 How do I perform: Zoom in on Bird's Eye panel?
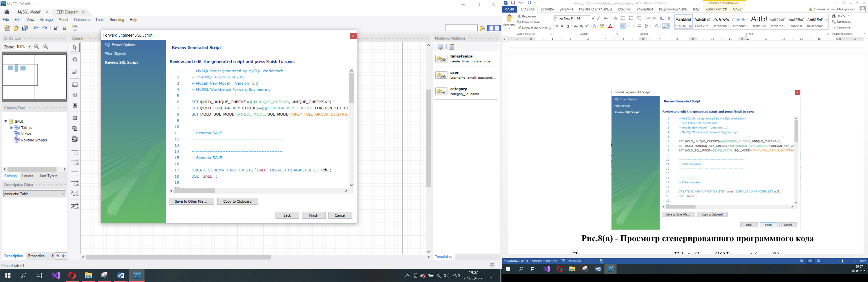[x=37, y=47]
